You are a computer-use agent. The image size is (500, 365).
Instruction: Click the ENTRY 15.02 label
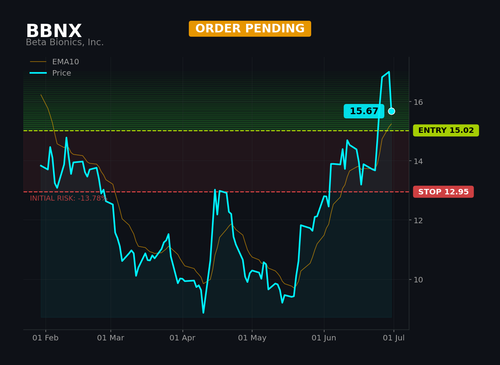pos(446,130)
